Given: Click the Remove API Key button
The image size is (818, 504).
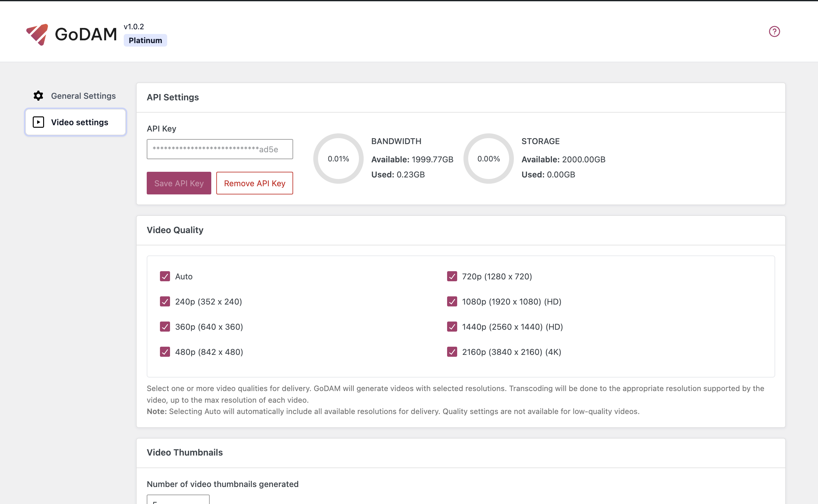Looking at the screenshot, I should click(x=254, y=183).
